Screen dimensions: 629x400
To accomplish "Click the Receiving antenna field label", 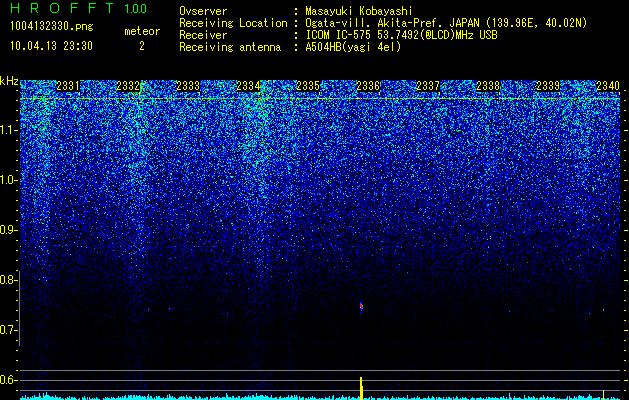I will 230,47.
